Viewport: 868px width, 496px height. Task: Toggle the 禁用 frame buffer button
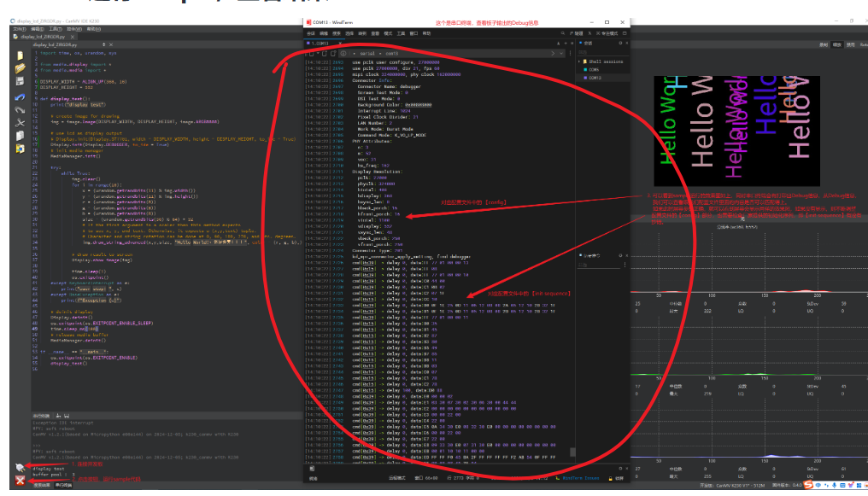pos(851,44)
